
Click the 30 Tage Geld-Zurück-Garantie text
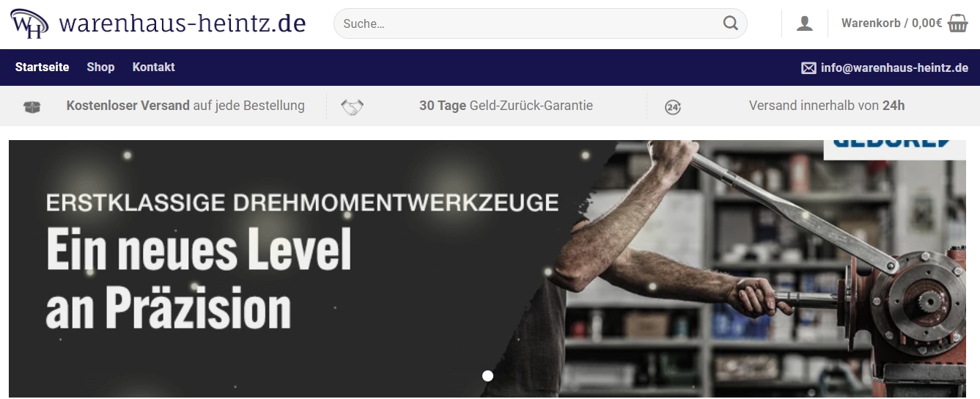[506, 106]
